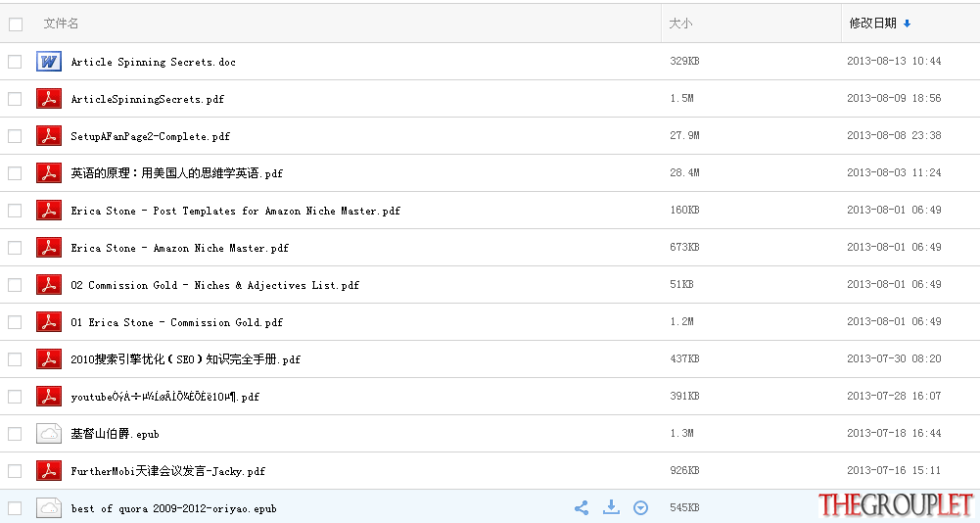This screenshot has height=523, width=980.
Task: Click the PDF icon for SetupAFanPage2-Complete.pdf
Action: point(49,136)
